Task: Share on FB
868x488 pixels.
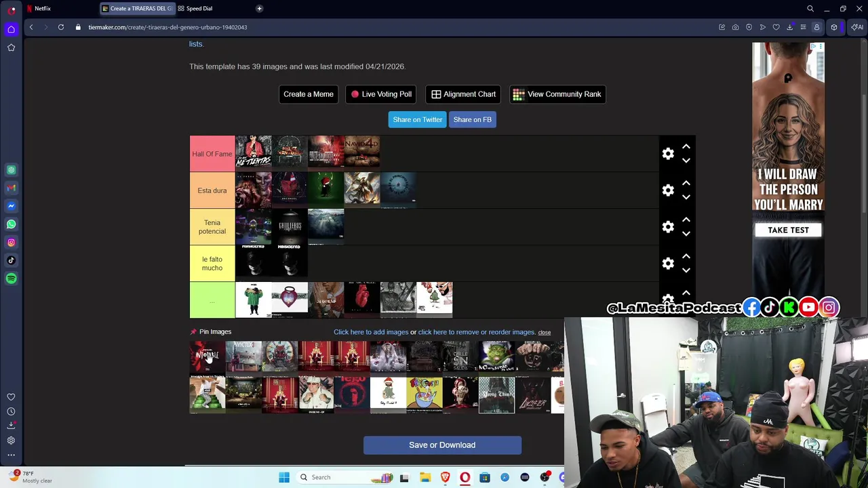Action: tap(473, 119)
